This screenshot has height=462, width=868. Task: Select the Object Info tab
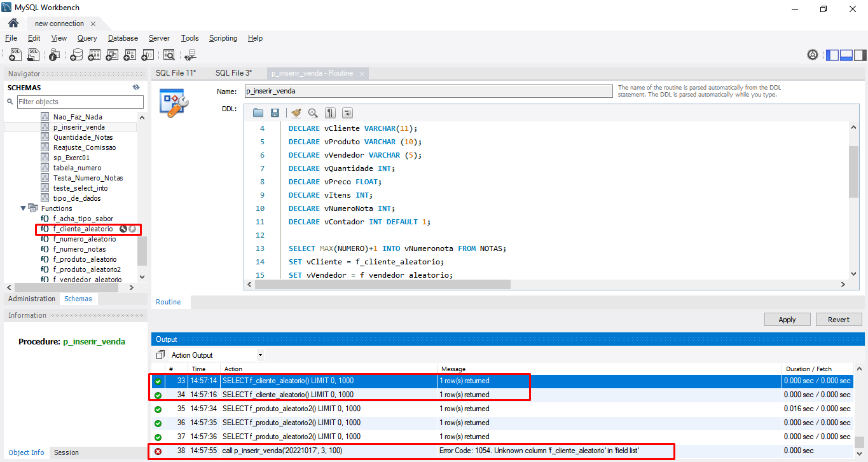pos(27,452)
